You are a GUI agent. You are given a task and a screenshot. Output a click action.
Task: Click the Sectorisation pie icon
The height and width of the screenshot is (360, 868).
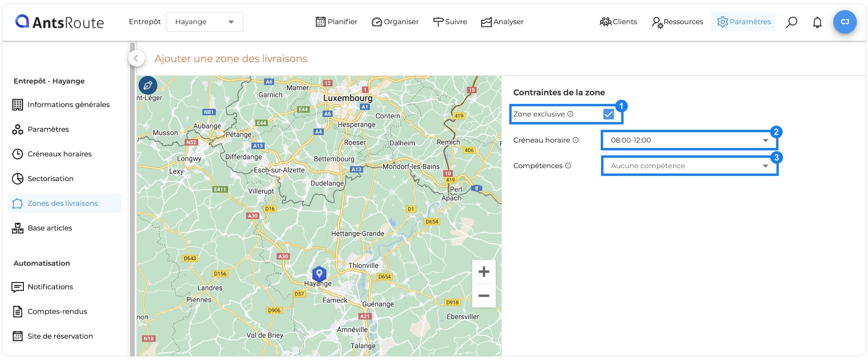point(17,179)
